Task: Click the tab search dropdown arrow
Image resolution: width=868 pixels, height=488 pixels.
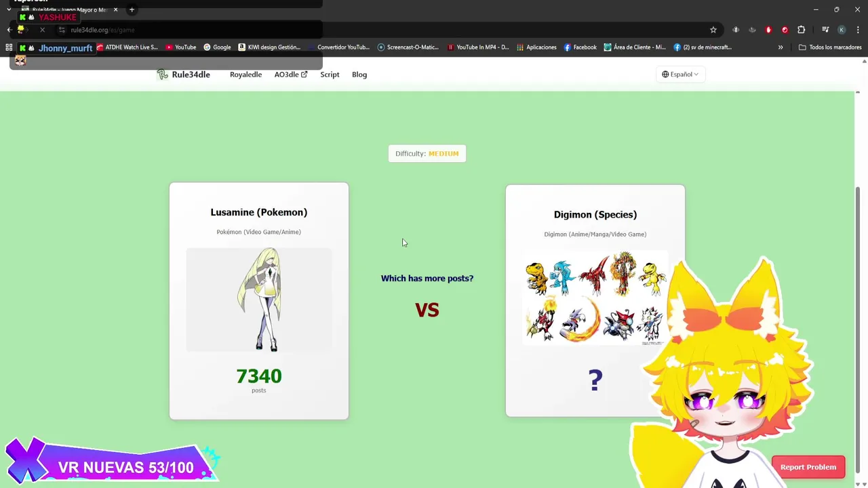Action: pyautogui.click(x=9, y=9)
